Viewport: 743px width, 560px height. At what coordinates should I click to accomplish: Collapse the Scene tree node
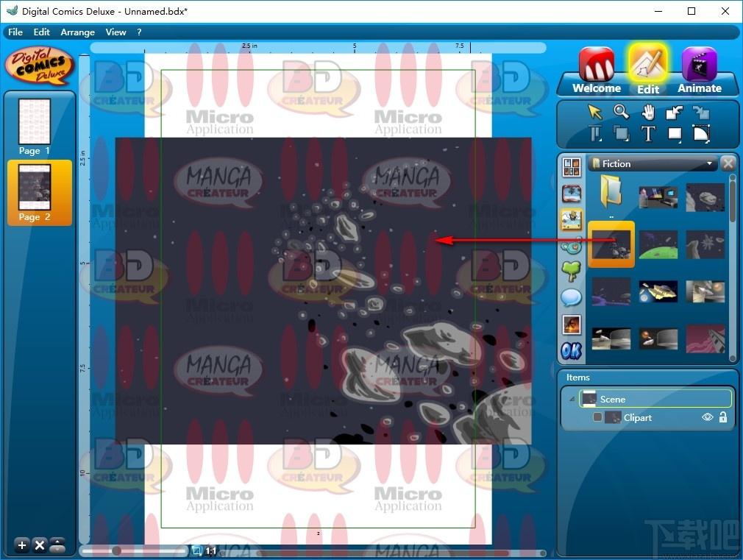point(572,400)
